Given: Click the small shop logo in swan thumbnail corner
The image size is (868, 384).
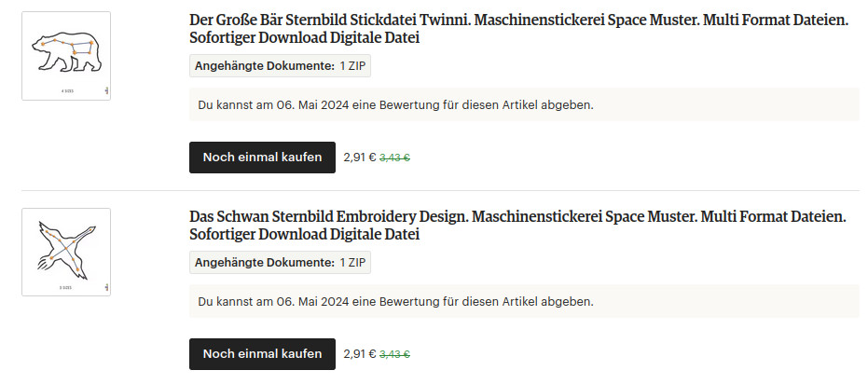Looking at the screenshot, I should [x=106, y=287].
